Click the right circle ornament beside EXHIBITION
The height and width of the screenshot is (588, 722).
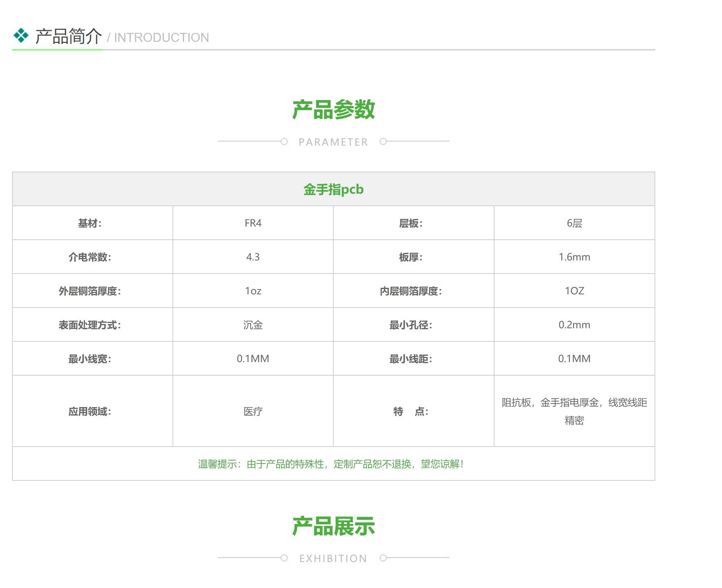[383, 558]
